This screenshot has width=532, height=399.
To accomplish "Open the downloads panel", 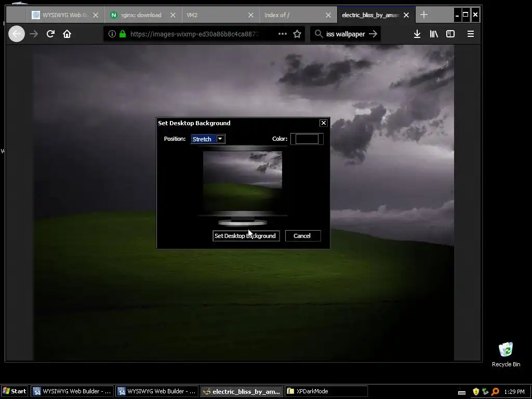I will 417,34.
